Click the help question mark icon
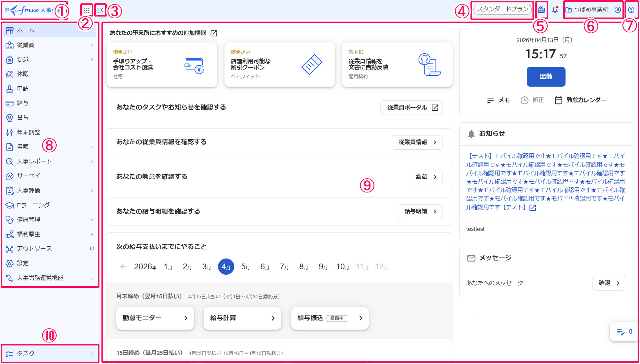640x364 pixels. click(631, 10)
